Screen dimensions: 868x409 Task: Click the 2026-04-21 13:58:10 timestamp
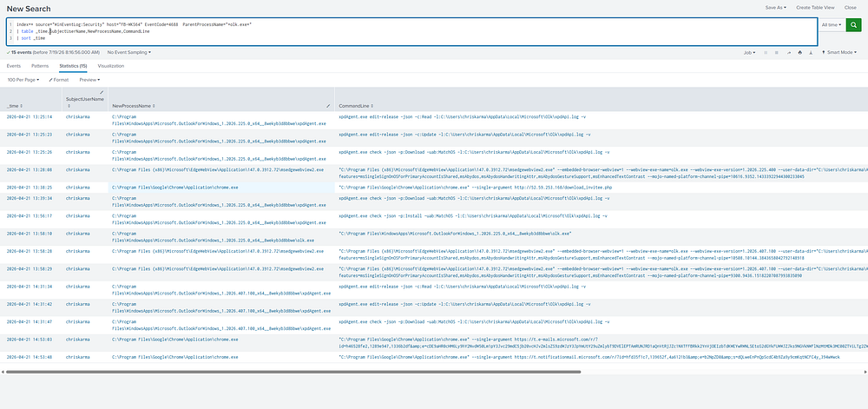pos(30,234)
